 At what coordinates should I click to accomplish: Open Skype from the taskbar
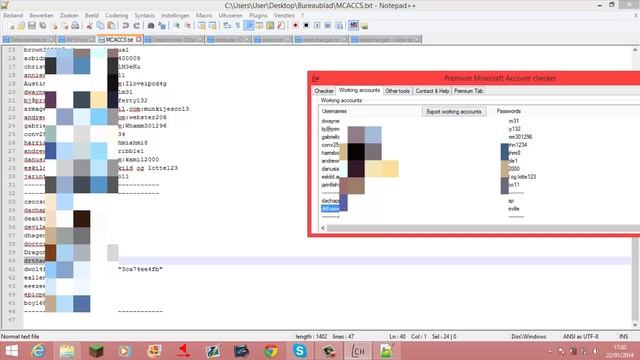pos(299,351)
